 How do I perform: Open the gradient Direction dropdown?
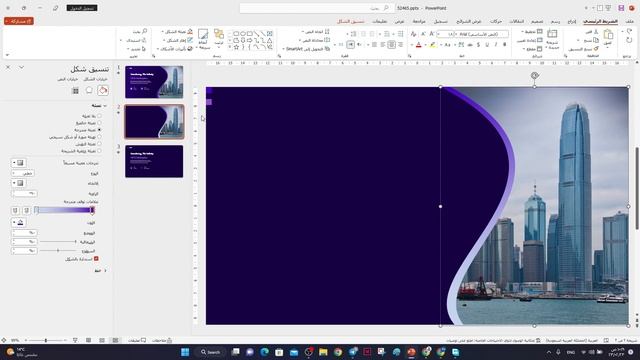click(18, 183)
